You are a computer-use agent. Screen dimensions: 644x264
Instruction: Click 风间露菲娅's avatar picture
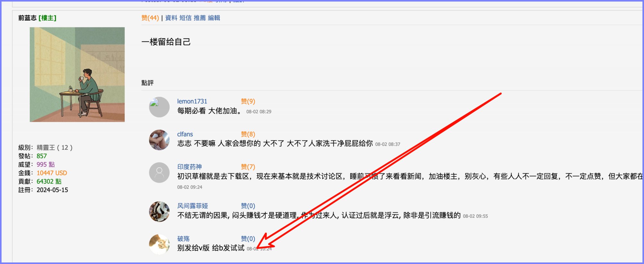[159, 212]
